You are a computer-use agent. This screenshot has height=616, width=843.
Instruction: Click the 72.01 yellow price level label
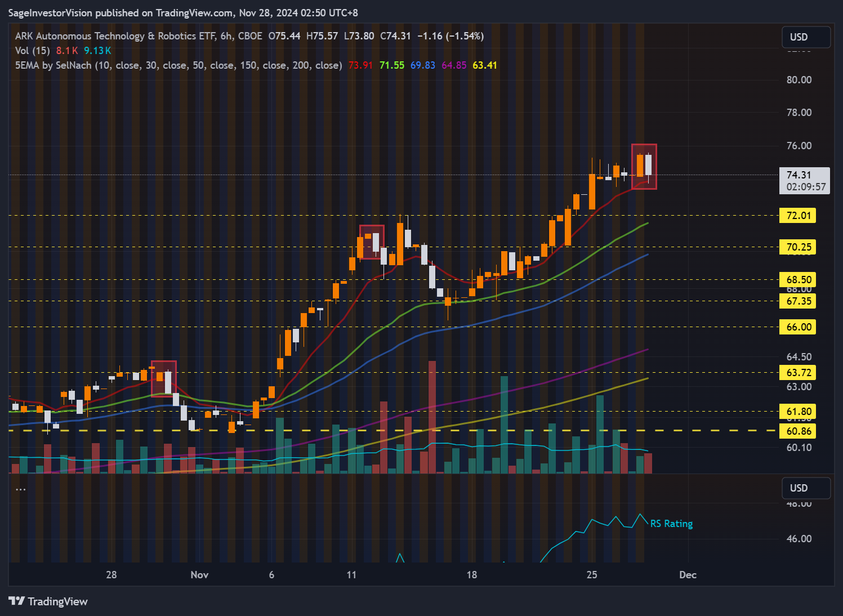[x=798, y=216]
